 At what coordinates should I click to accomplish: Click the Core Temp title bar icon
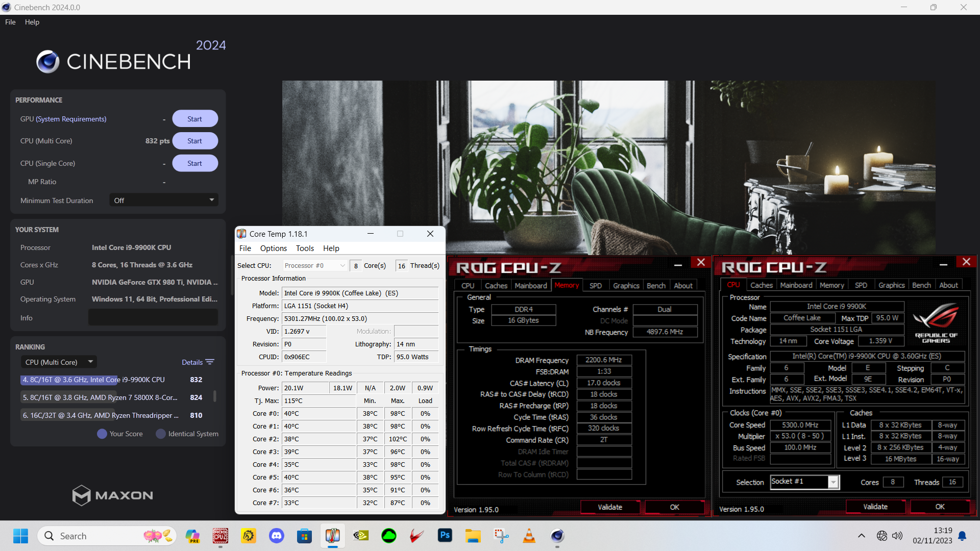coord(242,234)
